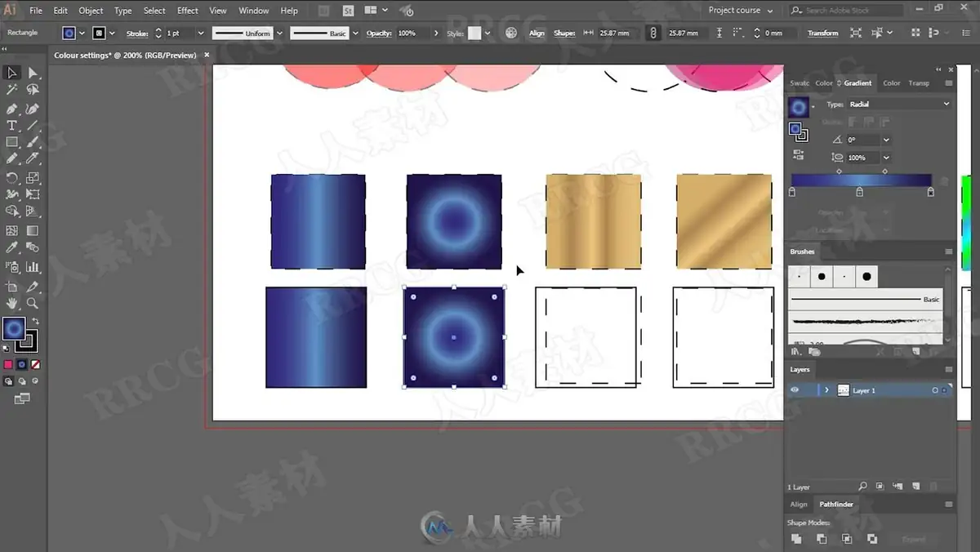
Task: Select the Magic Wand tool
Action: [x=12, y=90]
